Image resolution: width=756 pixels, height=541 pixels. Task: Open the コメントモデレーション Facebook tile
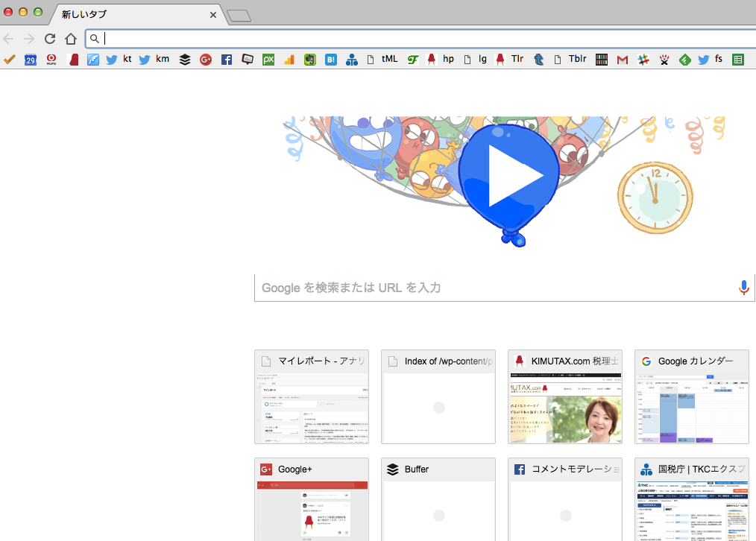coord(565,499)
